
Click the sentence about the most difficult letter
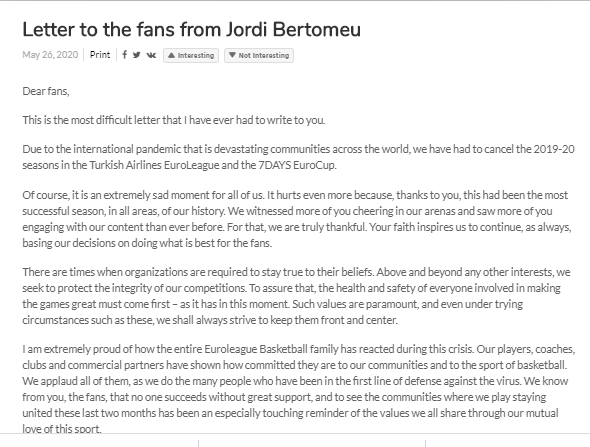tap(173, 120)
